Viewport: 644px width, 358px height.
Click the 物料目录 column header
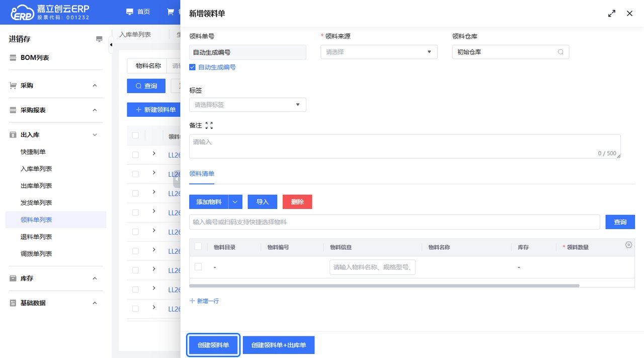click(x=224, y=247)
